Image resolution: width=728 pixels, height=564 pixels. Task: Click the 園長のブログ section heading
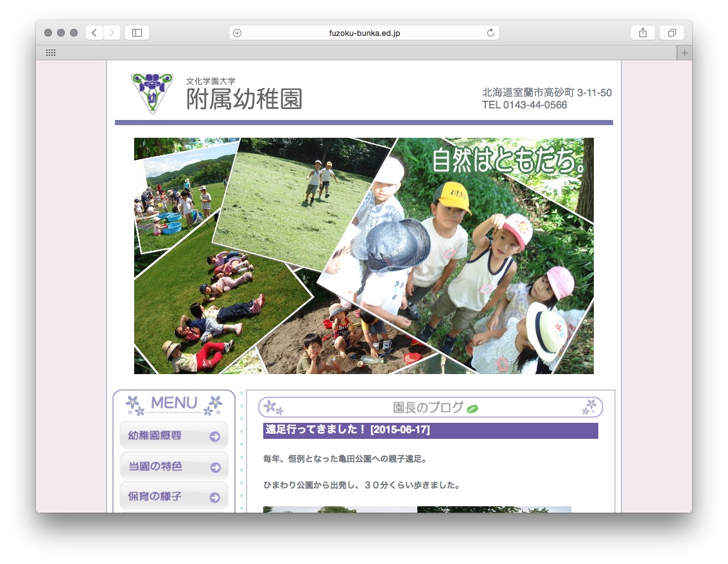tap(428, 407)
